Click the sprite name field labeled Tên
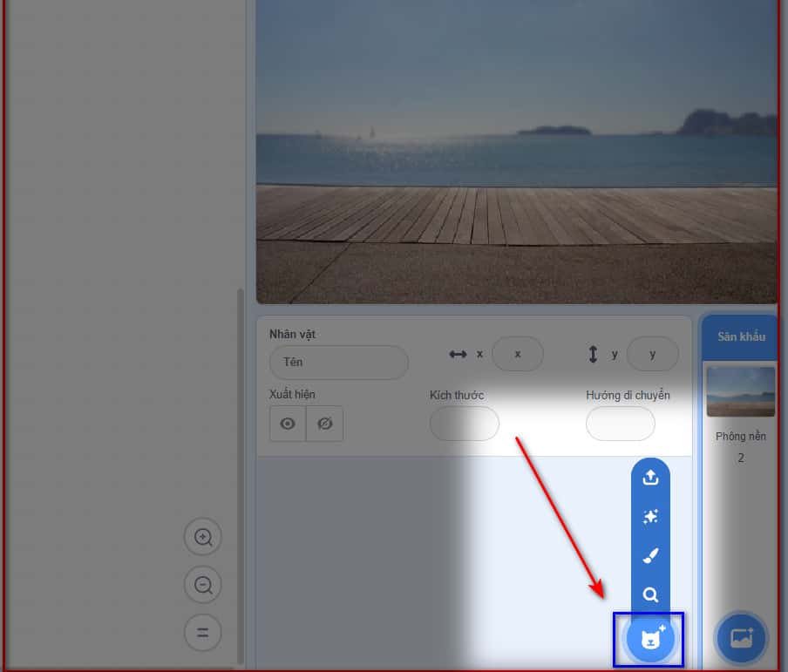 coord(339,362)
